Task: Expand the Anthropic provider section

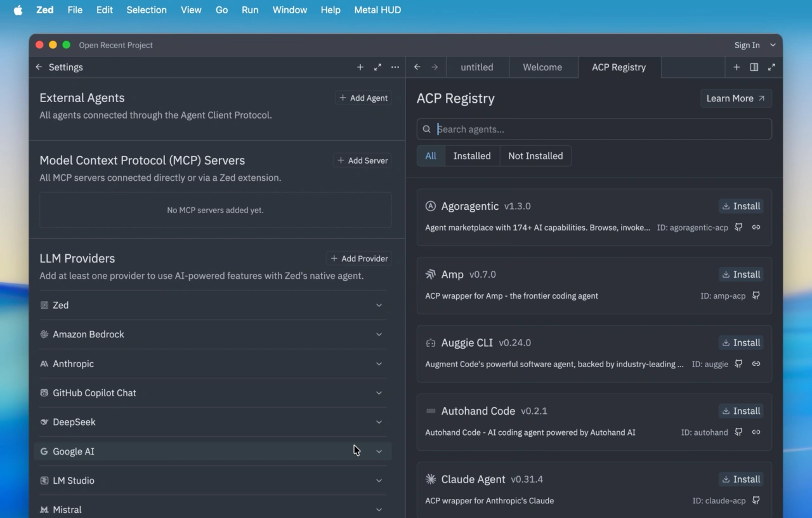Action: (x=379, y=363)
